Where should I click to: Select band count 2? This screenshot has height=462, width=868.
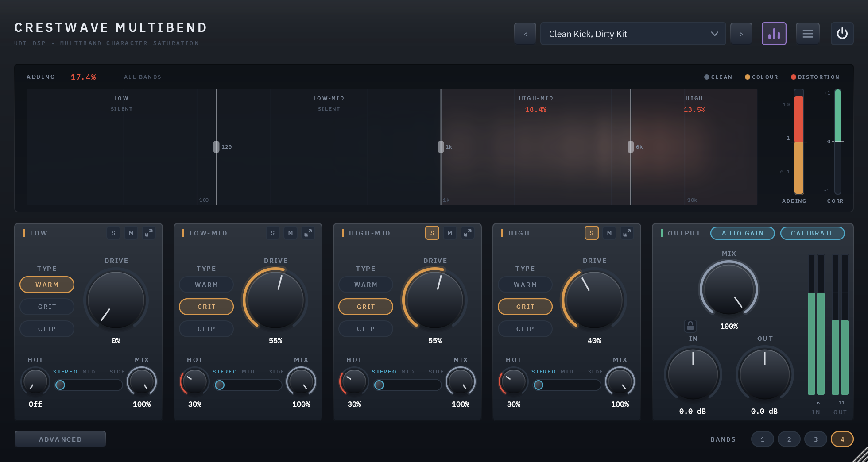coord(789,439)
